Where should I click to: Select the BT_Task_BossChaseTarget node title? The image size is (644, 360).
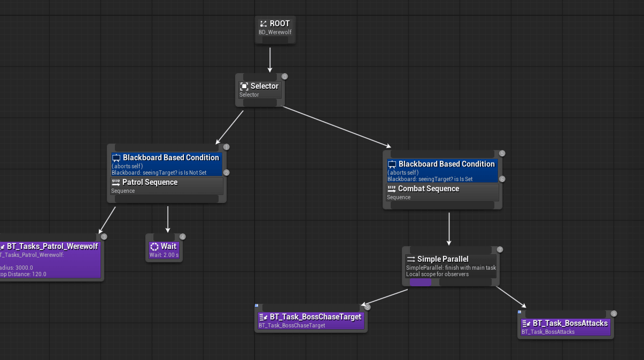point(315,317)
